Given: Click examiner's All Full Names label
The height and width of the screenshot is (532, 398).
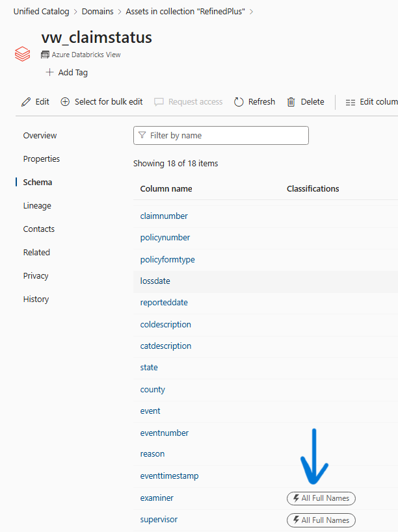Looking at the screenshot, I should pos(325,498).
